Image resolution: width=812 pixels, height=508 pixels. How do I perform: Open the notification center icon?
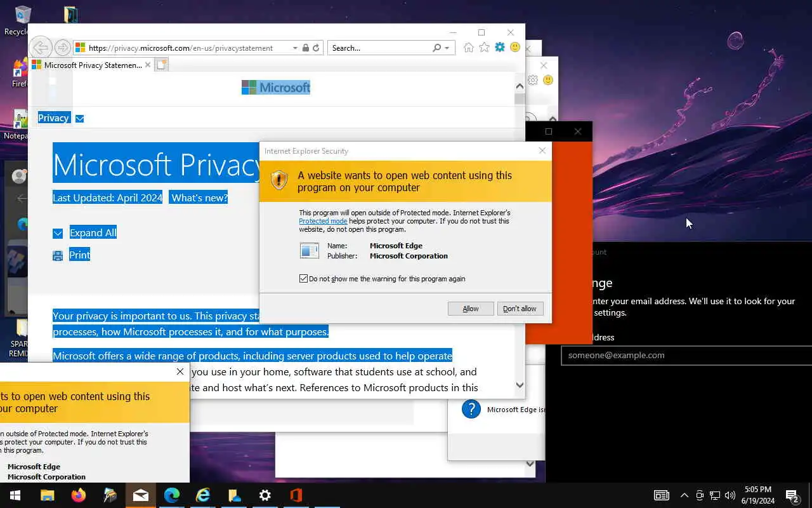click(792, 495)
